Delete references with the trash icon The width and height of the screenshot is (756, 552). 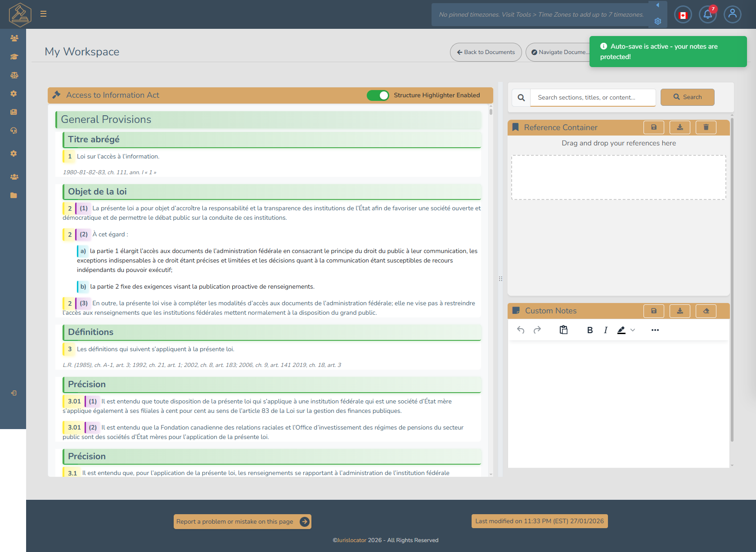point(706,127)
